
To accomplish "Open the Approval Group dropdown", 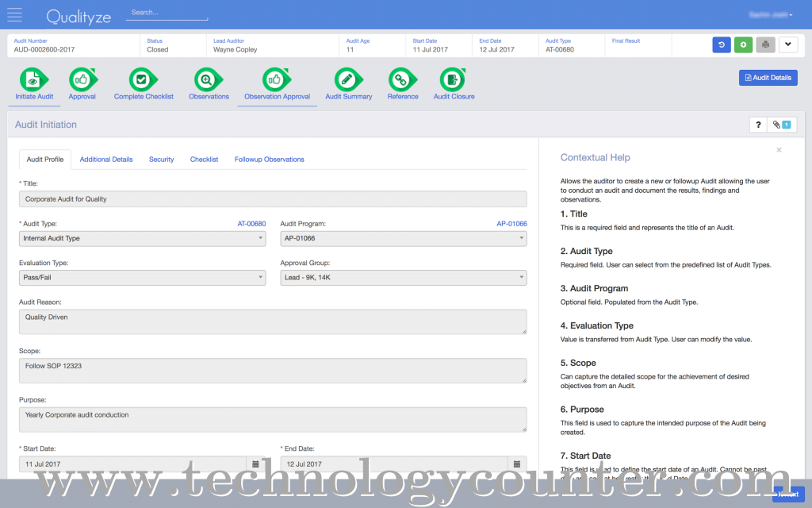I will [404, 278].
